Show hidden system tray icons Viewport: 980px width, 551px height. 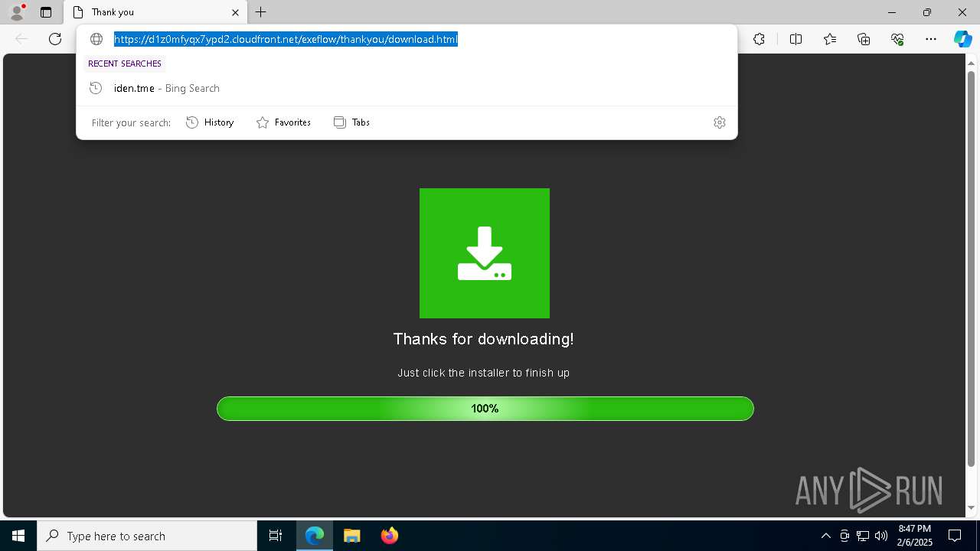point(826,536)
